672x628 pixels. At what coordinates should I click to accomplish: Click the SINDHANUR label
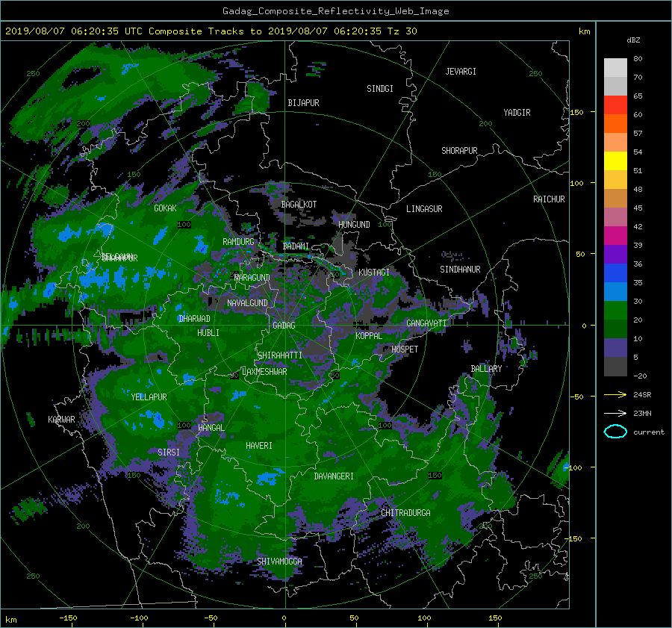pos(460,270)
